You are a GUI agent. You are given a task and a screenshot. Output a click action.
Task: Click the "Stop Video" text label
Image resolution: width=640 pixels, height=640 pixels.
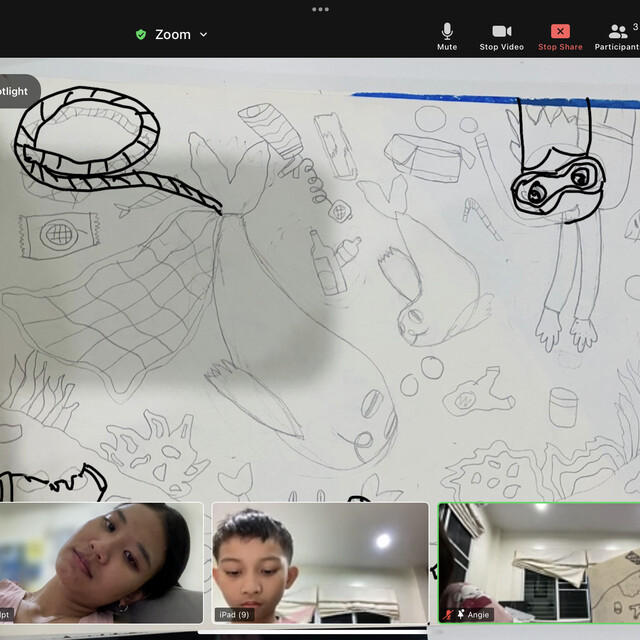coord(501,47)
